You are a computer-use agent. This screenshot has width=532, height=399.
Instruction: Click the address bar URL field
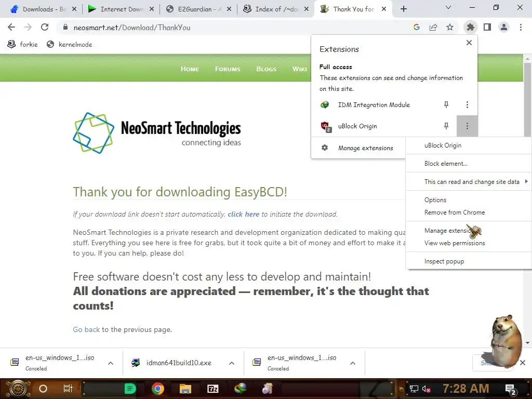click(x=234, y=28)
